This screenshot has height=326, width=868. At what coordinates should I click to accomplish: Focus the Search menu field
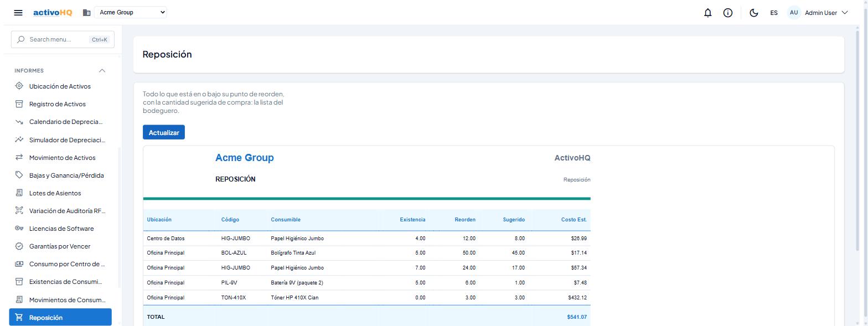(63, 39)
